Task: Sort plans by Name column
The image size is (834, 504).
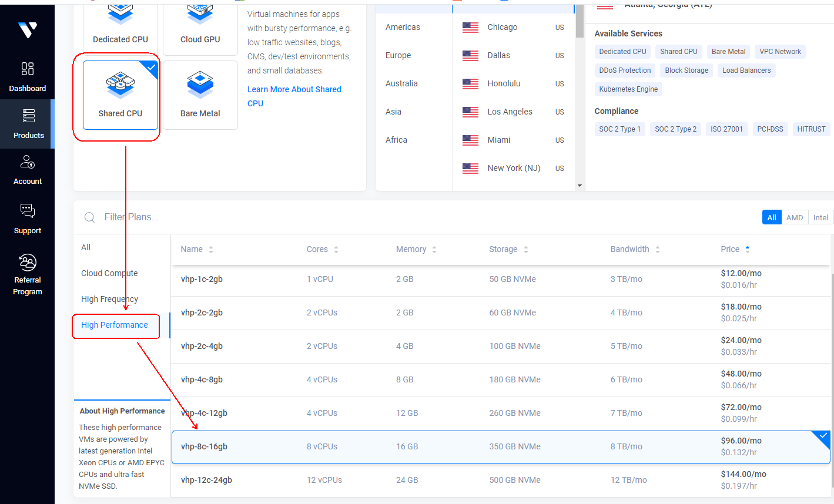Action: tap(197, 249)
